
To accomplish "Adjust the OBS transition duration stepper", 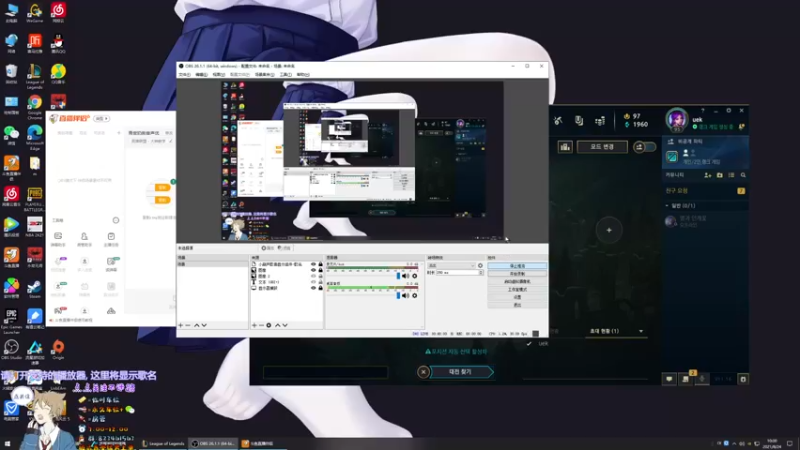I will [x=481, y=272].
